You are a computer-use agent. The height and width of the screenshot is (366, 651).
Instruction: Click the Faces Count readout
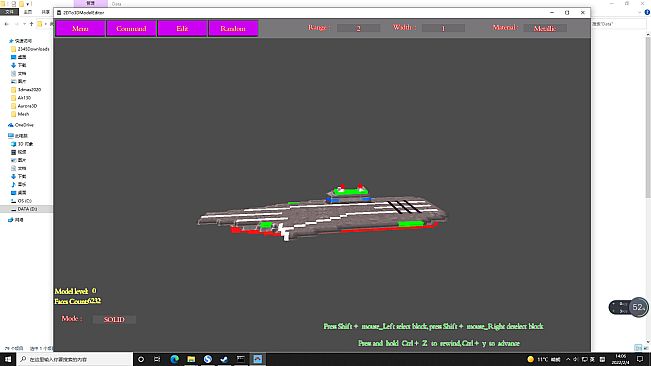pos(78,301)
